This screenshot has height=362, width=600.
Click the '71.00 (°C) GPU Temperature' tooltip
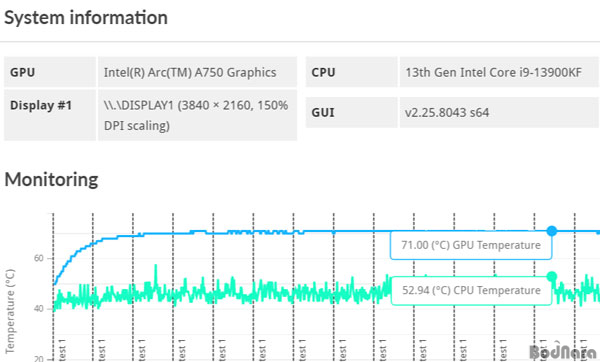click(x=471, y=245)
